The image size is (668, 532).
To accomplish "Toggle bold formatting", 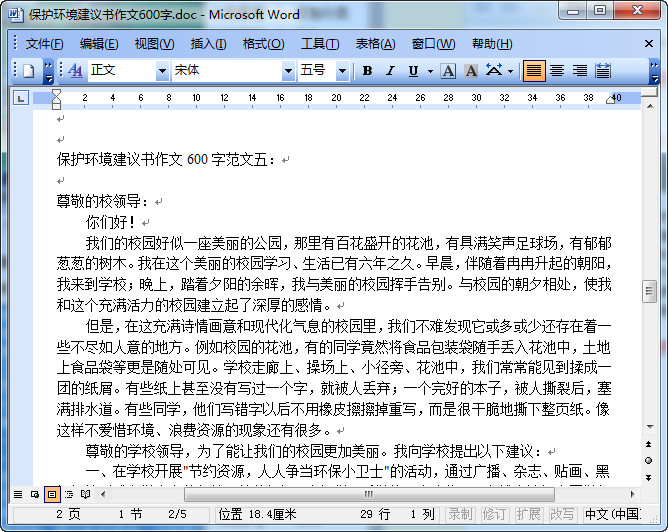I will coord(367,71).
